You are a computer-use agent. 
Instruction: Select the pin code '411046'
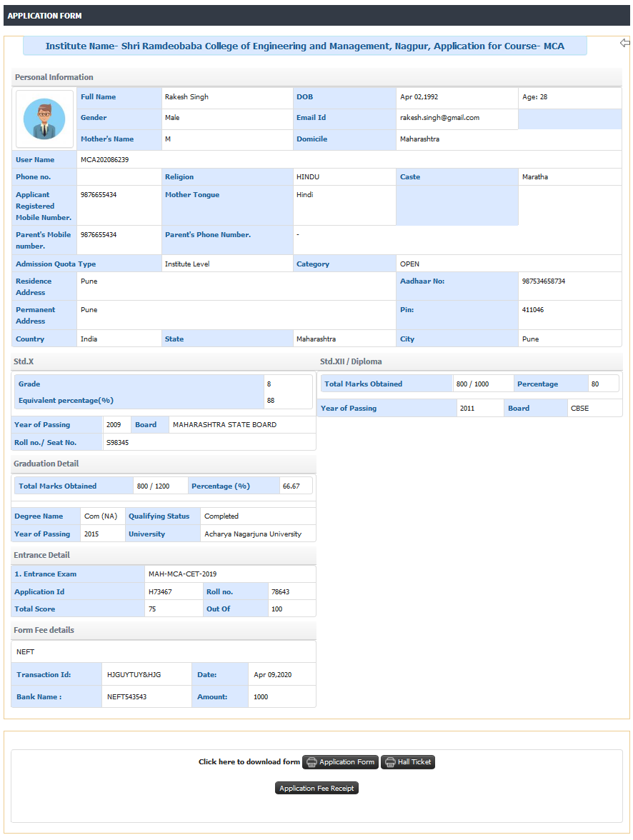point(533,310)
